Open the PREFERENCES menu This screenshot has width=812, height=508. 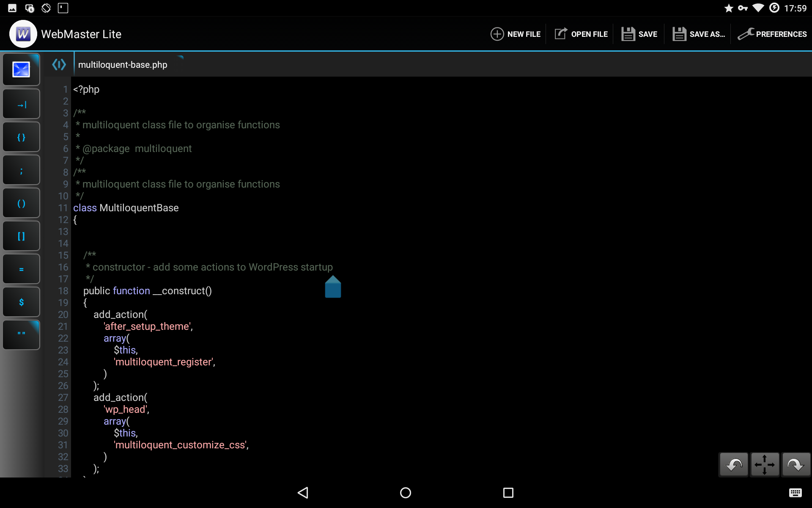772,34
